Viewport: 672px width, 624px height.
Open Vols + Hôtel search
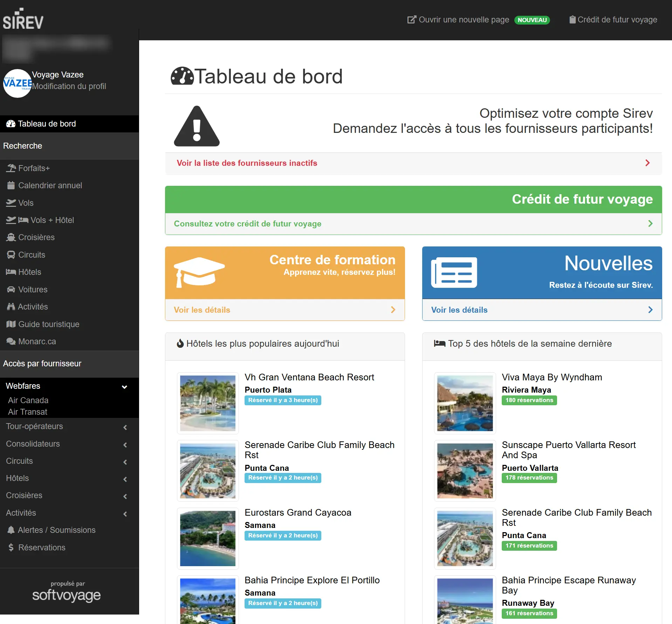click(69, 220)
